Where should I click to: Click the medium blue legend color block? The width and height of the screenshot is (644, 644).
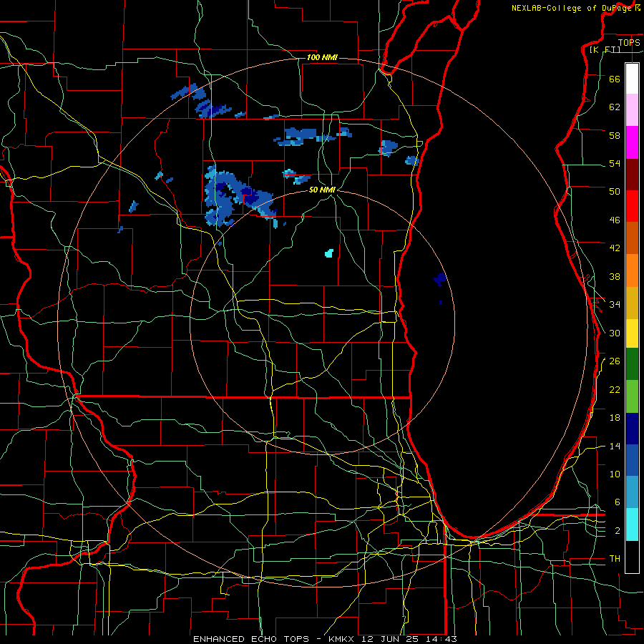632,460
